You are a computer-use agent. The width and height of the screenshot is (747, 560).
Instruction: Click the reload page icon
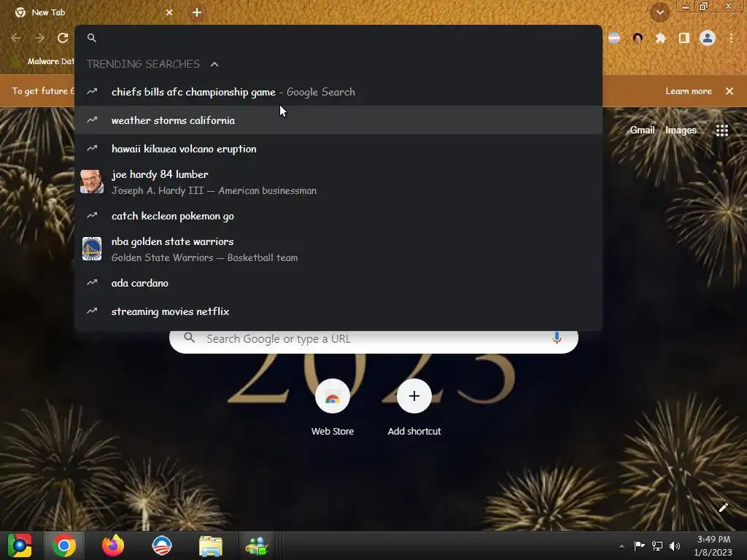63,38
